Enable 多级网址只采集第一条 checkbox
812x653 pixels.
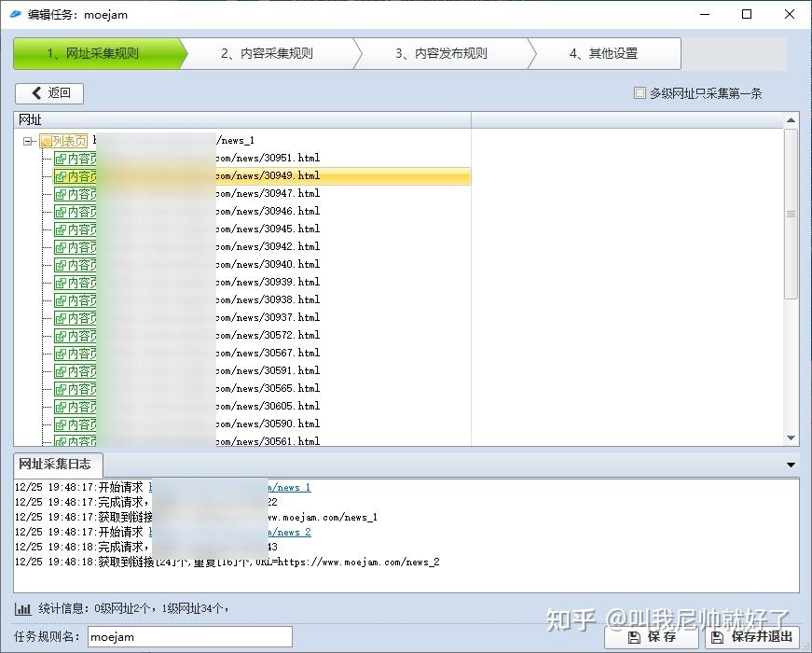click(x=640, y=93)
